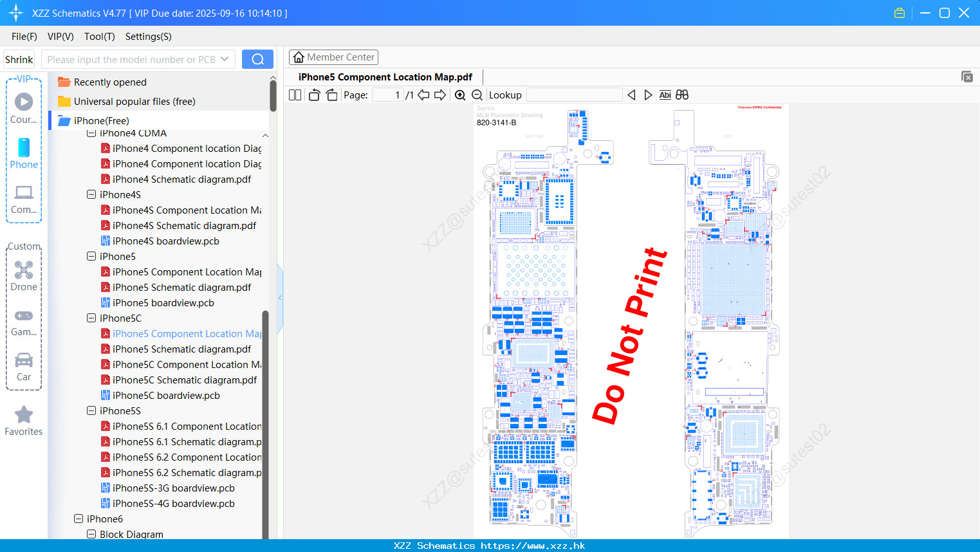Collapse the Block Diagram node
The height and width of the screenshot is (552, 980).
[91, 534]
